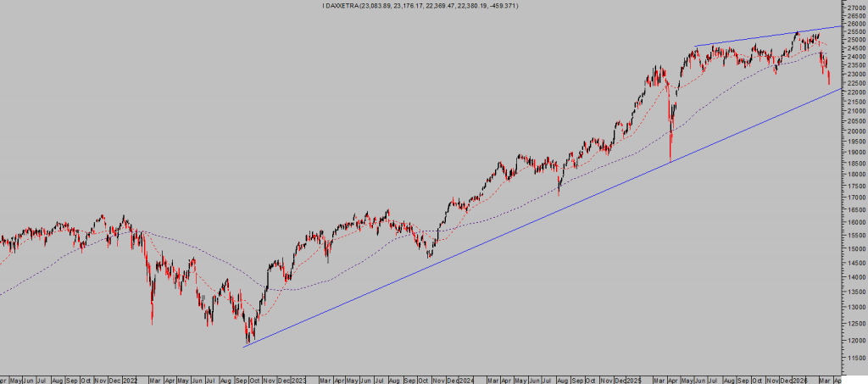Click the 18500 price axis label

click(x=855, y=164)
